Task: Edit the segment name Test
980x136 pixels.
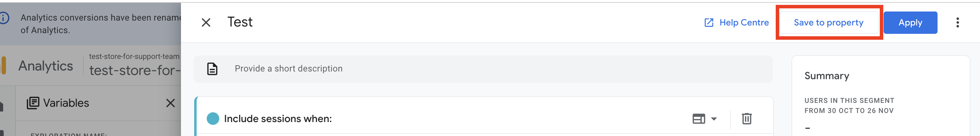Action: click(x=240, y=22)
